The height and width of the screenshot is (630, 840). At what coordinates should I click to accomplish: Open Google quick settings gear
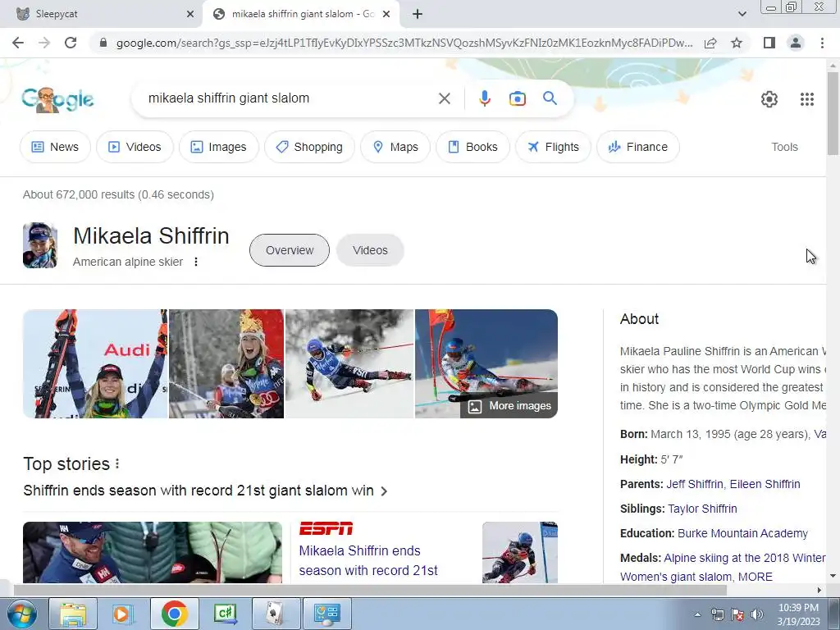(x=769, y=99)
